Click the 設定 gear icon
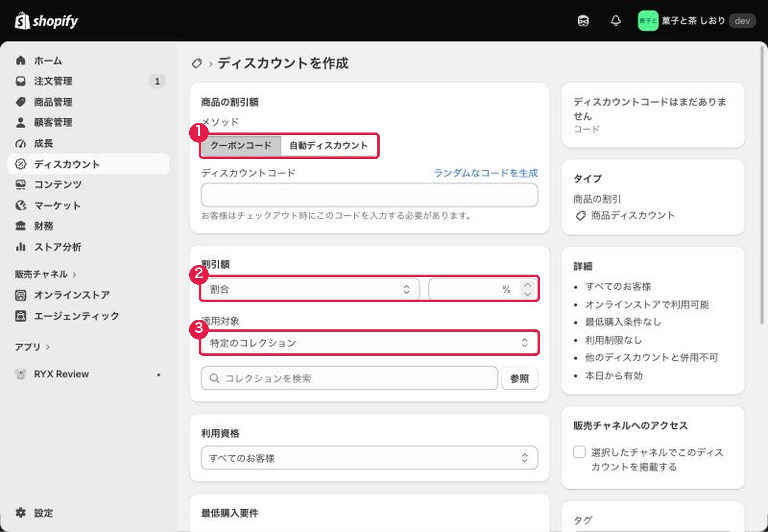 [x=21, y=512]
